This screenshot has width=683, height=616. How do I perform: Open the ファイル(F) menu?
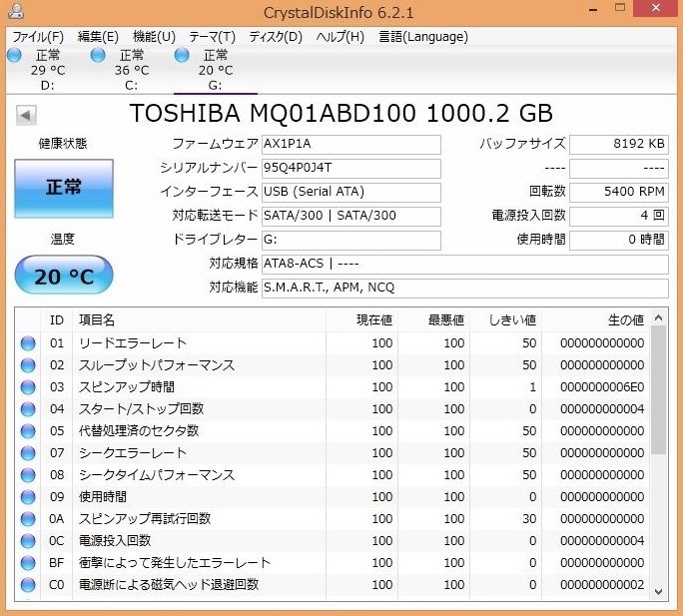38,37
